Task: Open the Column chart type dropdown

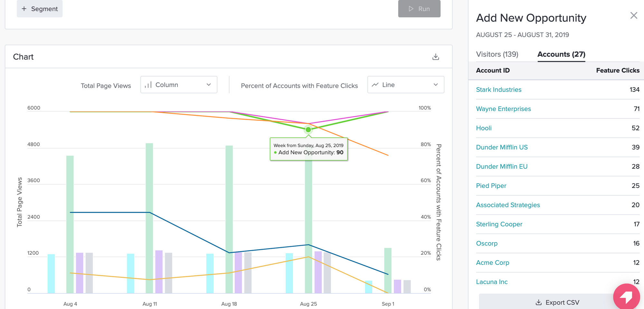Action: 179,85
